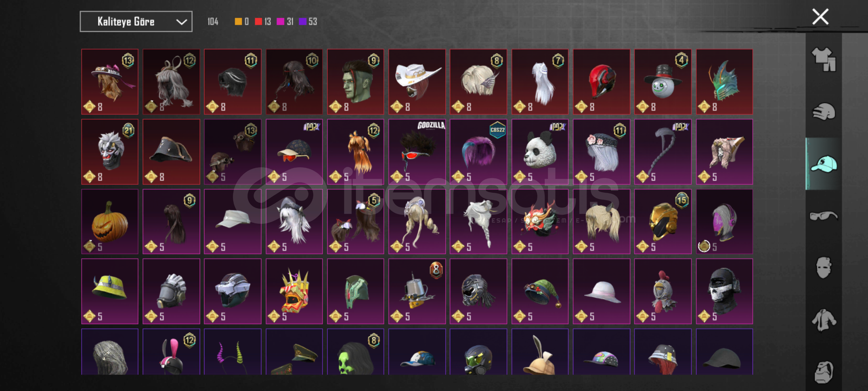Expand the Kaliteye Göre sort dropdown
Screen dimensions: 868x391
coord(136,22)
